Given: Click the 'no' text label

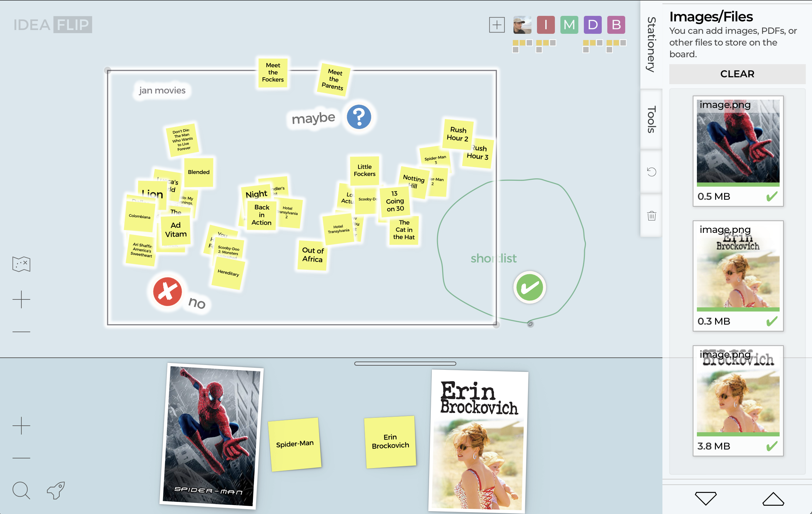Looking at the screenshot, I should click(x=197, y=303).
